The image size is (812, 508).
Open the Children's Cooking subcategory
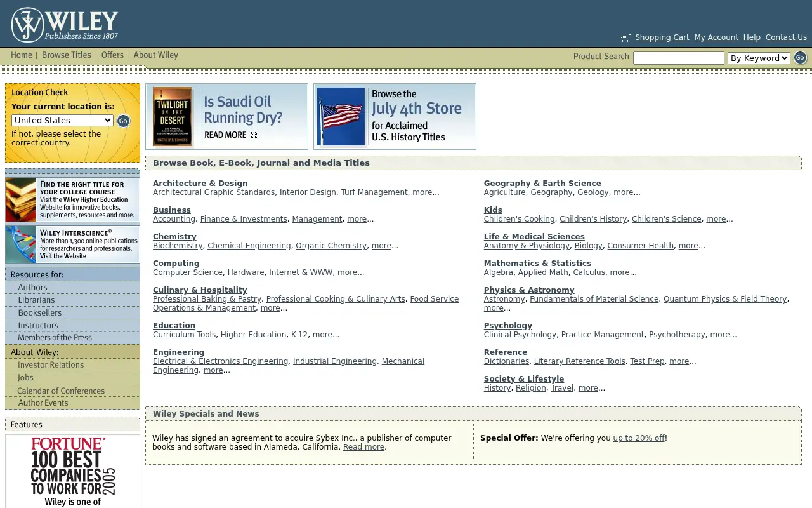[x=520, y=219]
